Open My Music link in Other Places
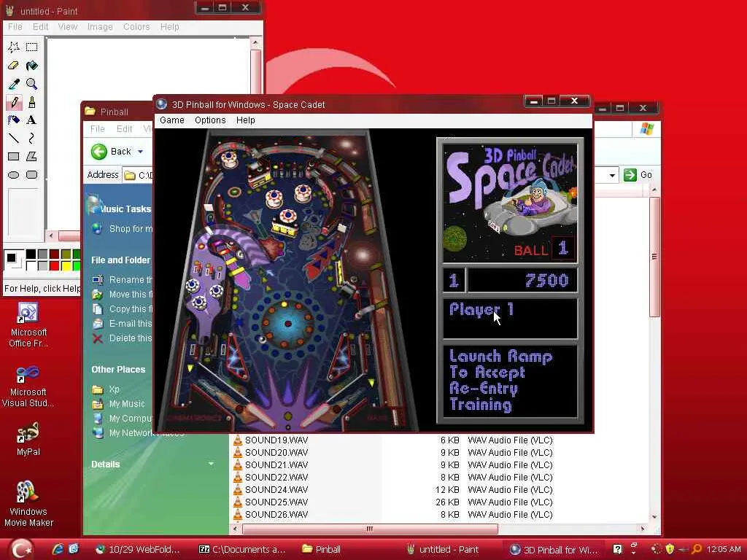The height and width of the screenshot is (560, 747). click(x=119, y=404)
